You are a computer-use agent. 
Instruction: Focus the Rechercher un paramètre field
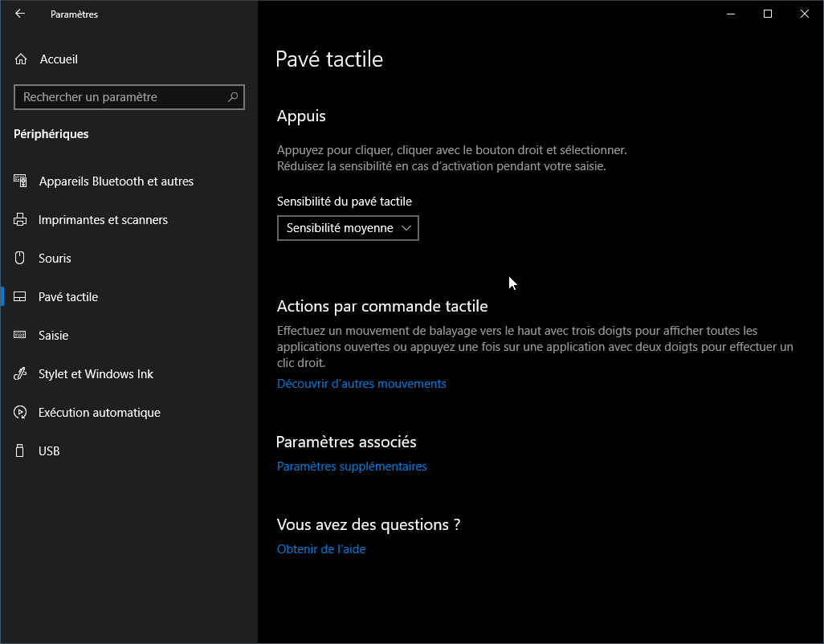click(x=120, y=97)
